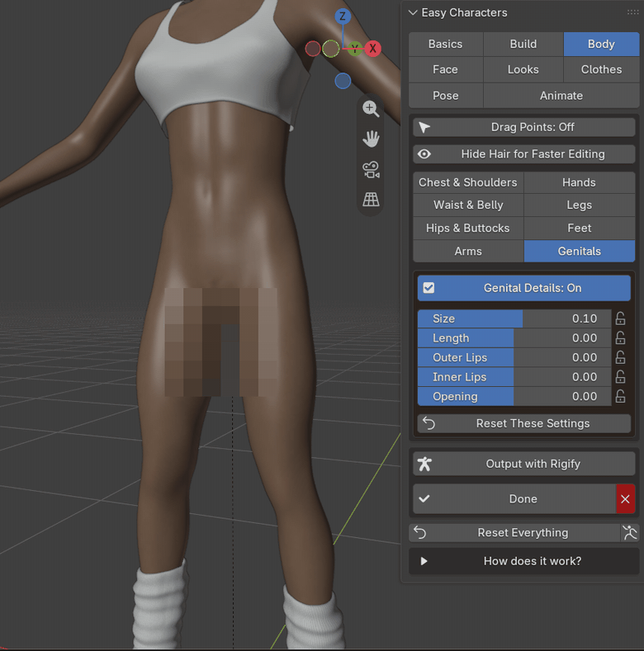Switch perspective/orthographic grid icon
This screenshot has width=644, height=651.
click(371, 200)
